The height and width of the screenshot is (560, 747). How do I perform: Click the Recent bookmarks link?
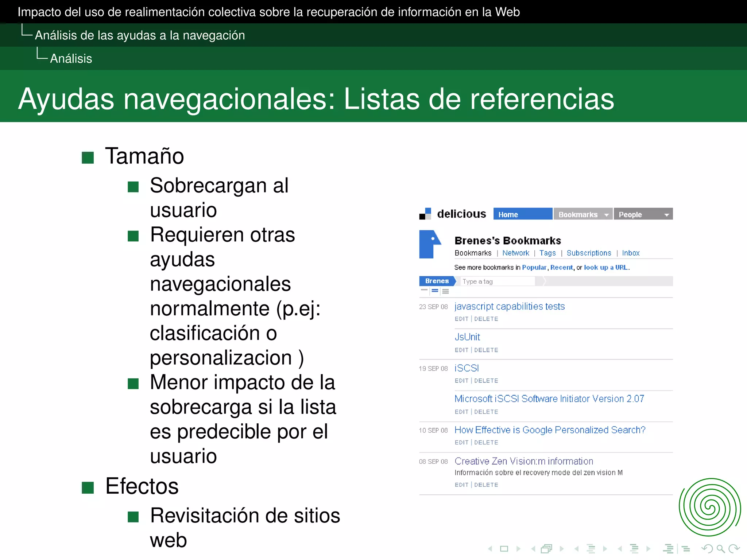pyautogui.click(x=561, y=267)
